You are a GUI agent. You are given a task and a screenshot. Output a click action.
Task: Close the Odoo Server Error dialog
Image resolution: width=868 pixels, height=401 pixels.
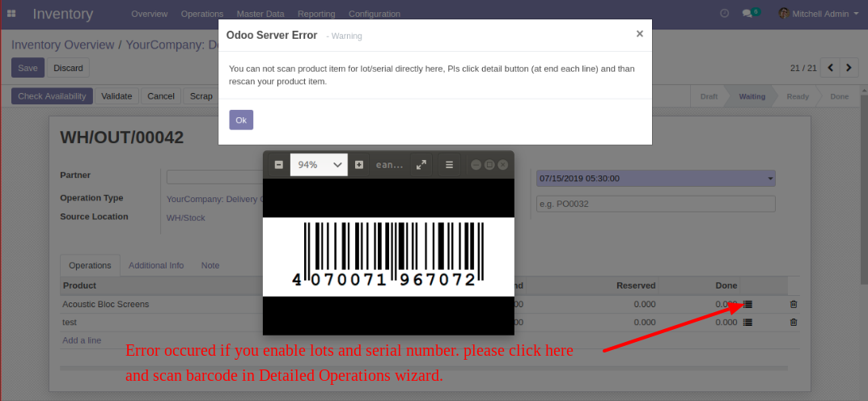(639, 34)
